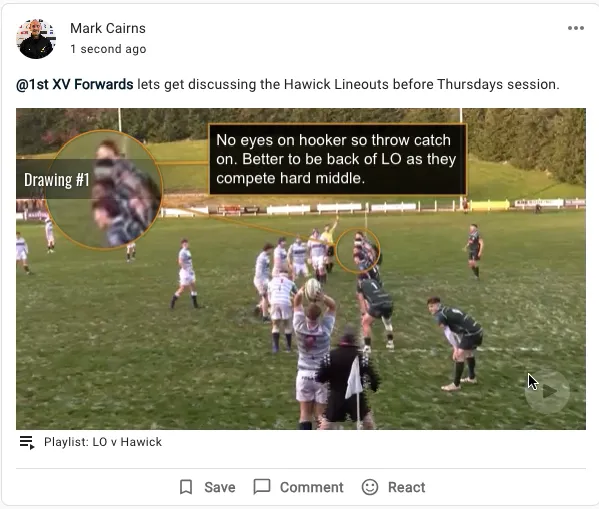This screenshot has height=509, width=599.
Task: Open the Mark Cairns author name link
Action: (x=108, y=28)
